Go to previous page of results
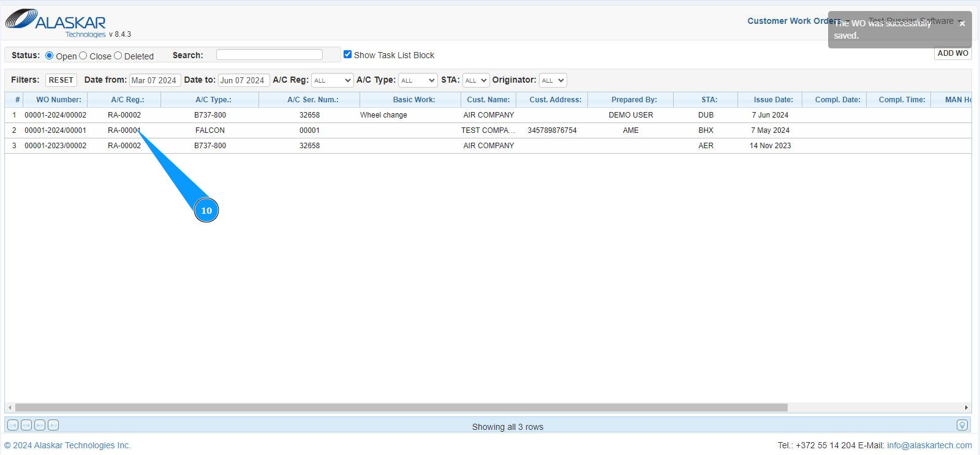This screenshot has height=455, width=980. coord(26,425)
